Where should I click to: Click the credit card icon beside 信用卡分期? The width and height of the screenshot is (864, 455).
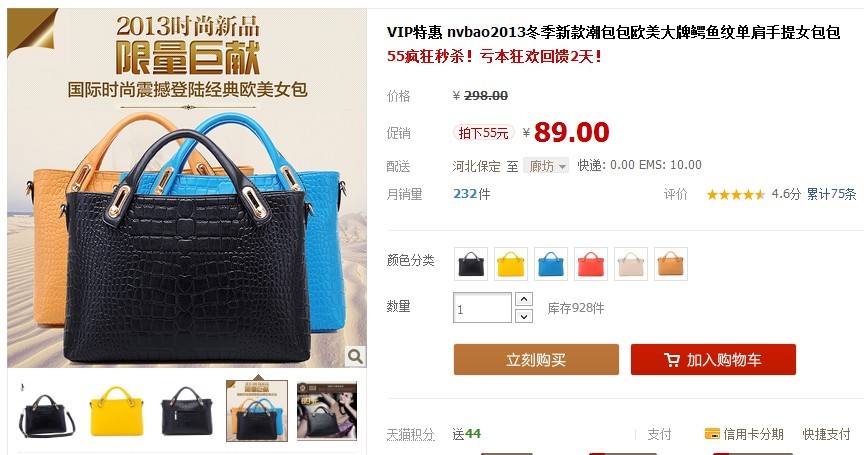(x=712, y=434)
